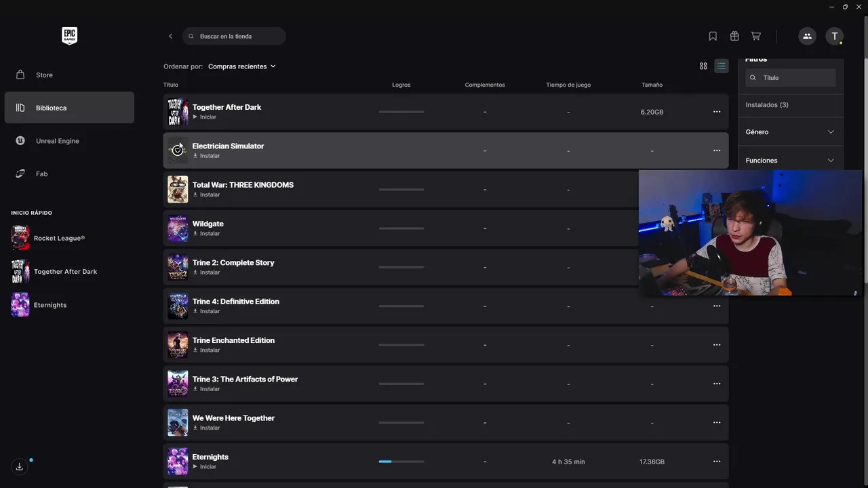Image resolution: width=868 pixels, height=488 pixels.
Task: Click Instalar under Total War: THREE KINGDOMS
Action: click(x=207, y=195)
